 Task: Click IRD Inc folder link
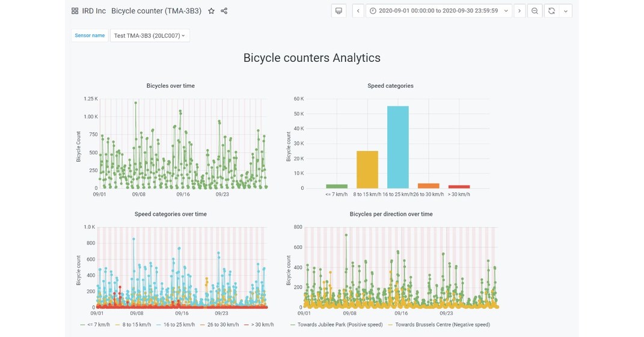94,11
